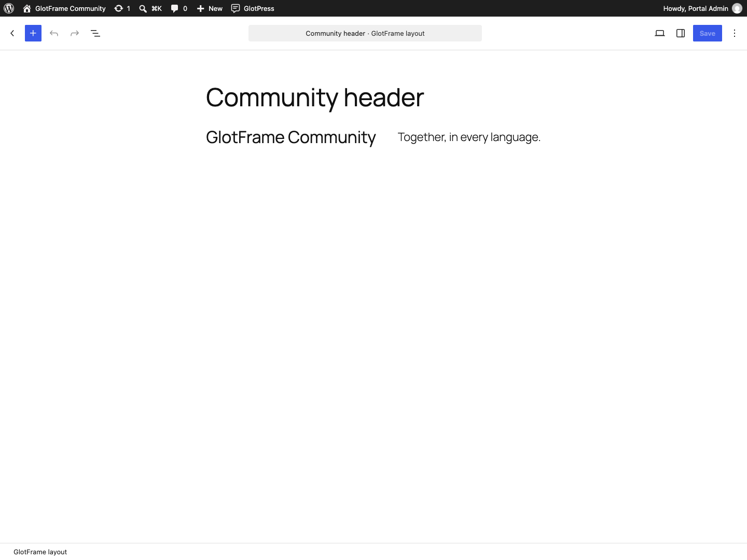Screen dimensions: 747x560
Task: Open the Community header command center bar
Action: pos(365,33)
